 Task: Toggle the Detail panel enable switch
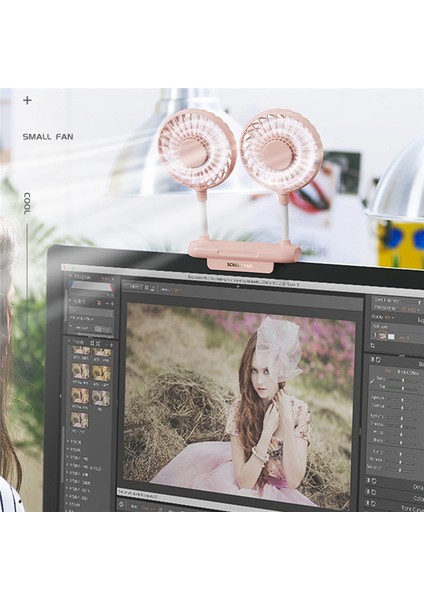(369, 481)
